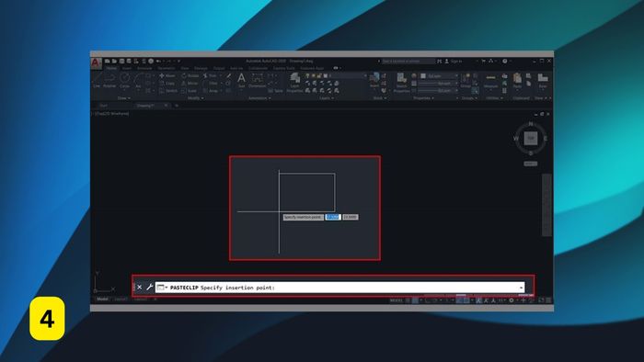Select the Circle tool
Screen dimensions: 644x362
pyautogui.click(x=124, y=80)
